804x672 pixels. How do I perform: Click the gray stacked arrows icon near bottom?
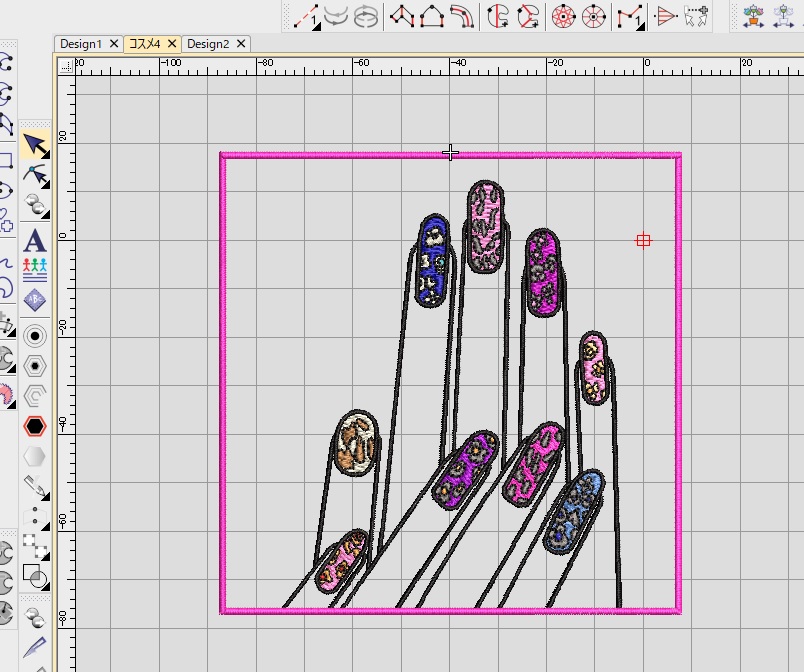(x=35, y=618)
